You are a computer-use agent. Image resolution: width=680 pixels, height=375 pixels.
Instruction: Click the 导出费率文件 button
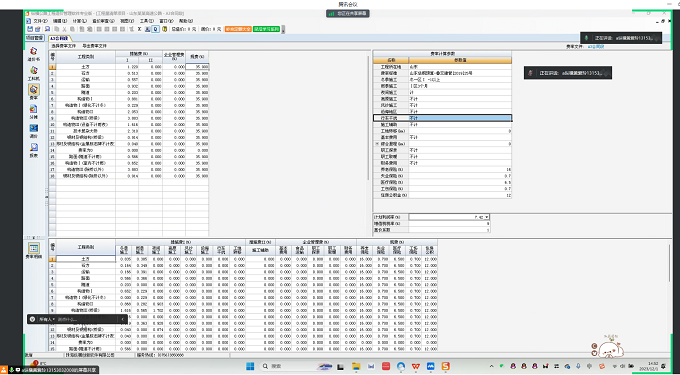94,46
